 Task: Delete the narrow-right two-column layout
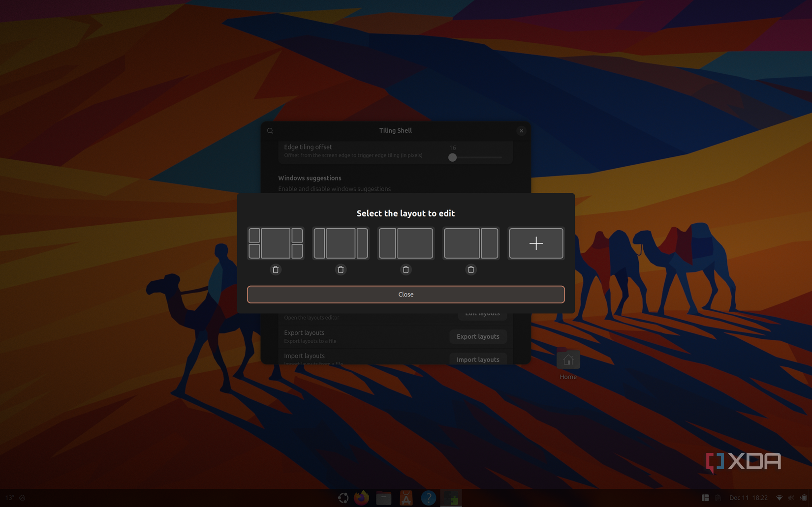[x=471, y=269]
